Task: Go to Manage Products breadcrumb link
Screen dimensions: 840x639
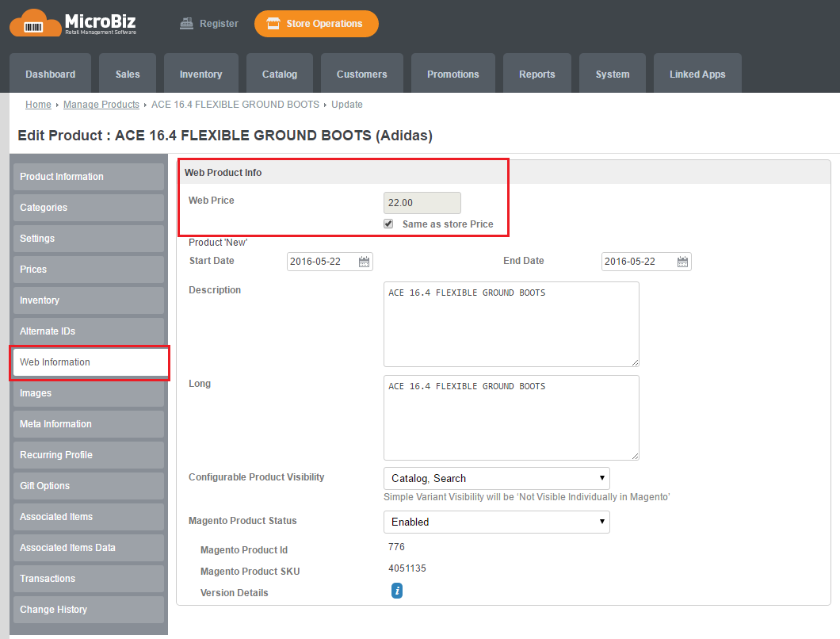Action: (x=101, y=105)
